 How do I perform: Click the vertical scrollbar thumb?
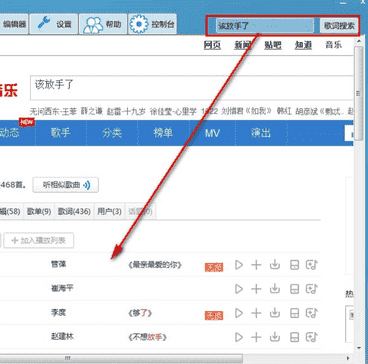359,93
